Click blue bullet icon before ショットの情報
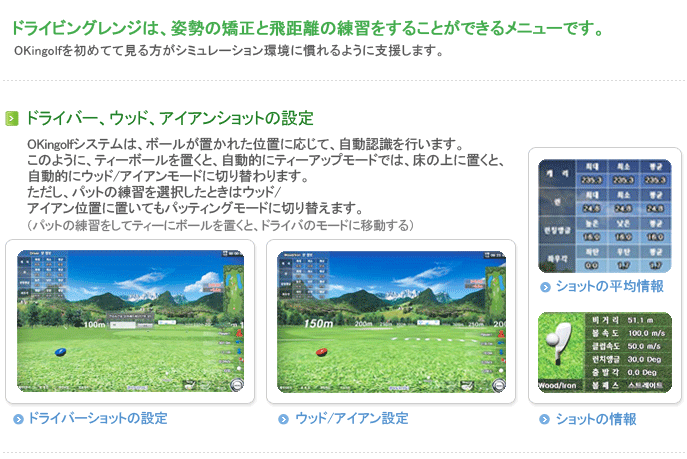 [x=544, y=419]
